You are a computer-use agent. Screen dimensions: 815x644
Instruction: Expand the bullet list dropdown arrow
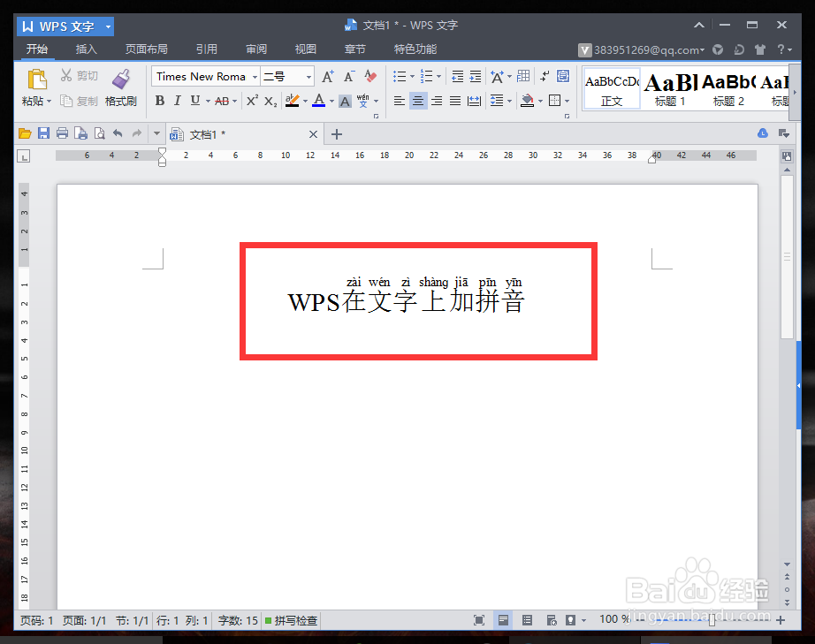[x=412, y=77]
